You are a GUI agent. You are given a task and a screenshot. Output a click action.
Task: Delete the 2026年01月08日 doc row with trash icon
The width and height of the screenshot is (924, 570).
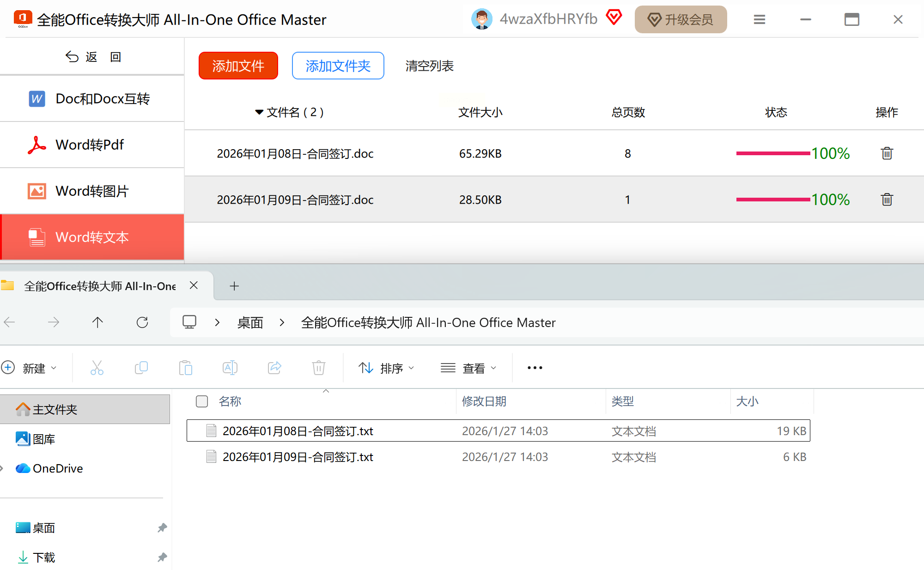click(x=887, y=153)
